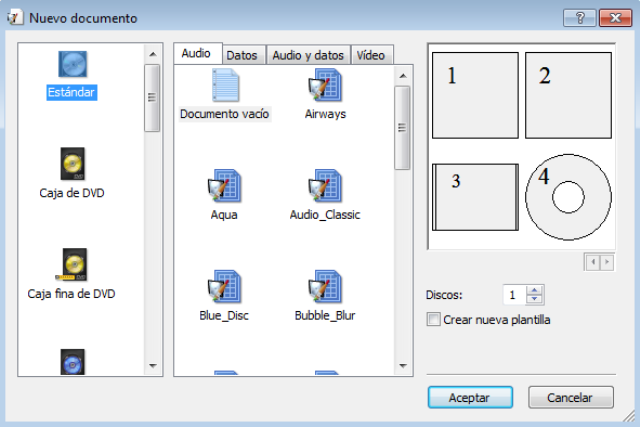Click preview panel 1 thumbnail
Image resolution: width=640 pixels, height=427 pixels.
[x=475, y=95]
